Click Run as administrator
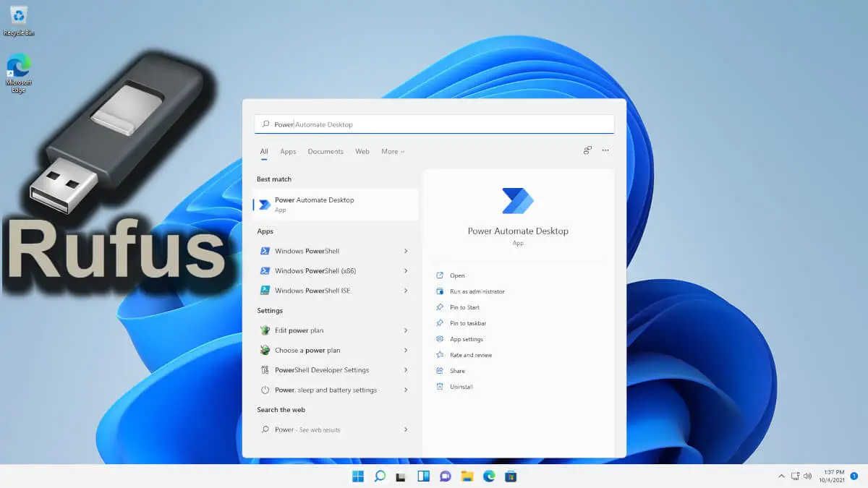This screenshot has height=488, width=868. [480, 291]
